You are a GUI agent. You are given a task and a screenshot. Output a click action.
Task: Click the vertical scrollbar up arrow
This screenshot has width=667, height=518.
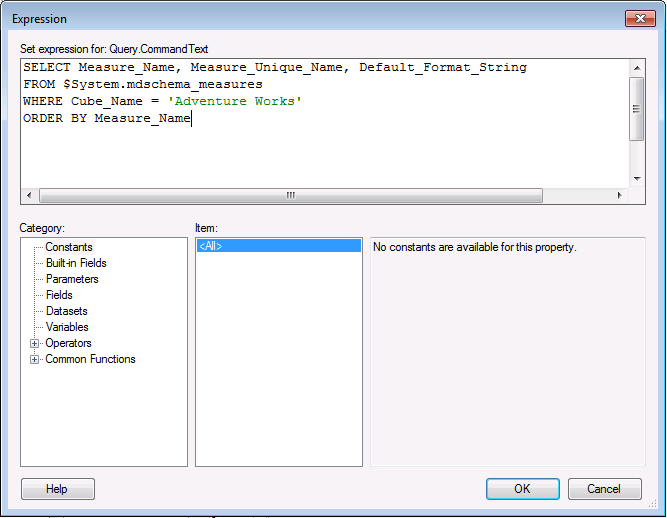637,66
